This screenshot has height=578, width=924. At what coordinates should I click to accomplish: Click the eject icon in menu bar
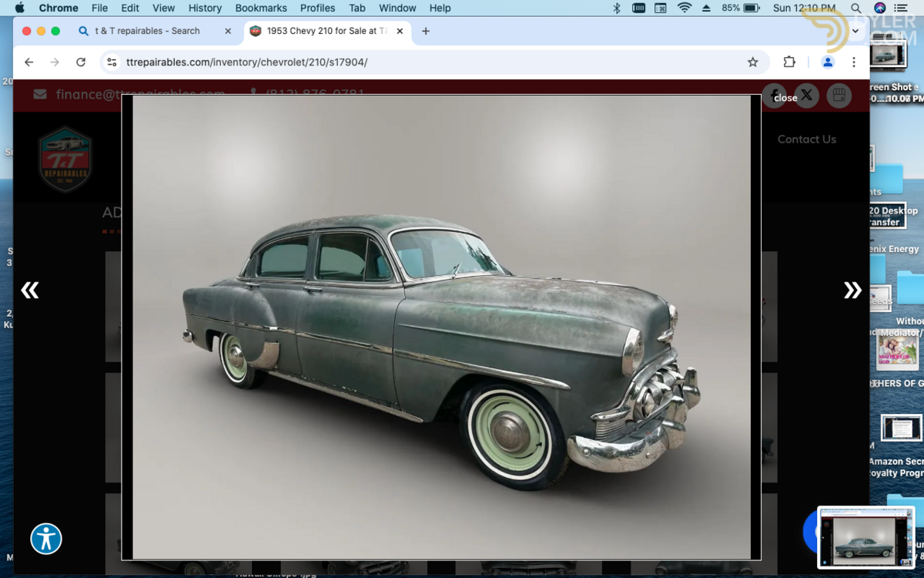point(706,8)
